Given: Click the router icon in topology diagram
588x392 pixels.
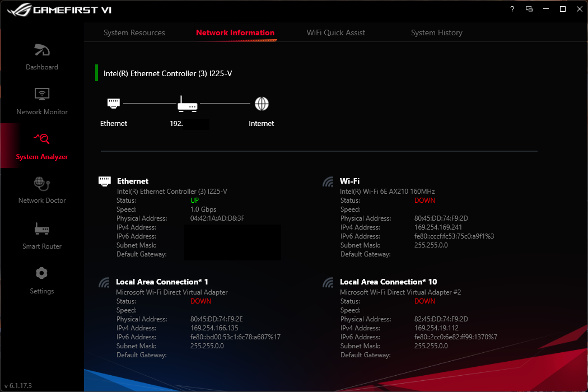Looking at the screenshot, I should (x=187, y=104).
